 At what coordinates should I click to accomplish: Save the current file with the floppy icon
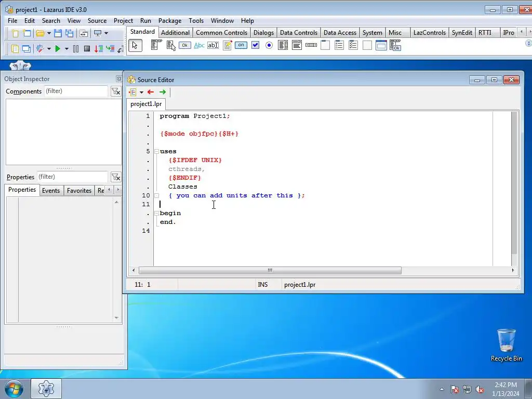(58, 33)
